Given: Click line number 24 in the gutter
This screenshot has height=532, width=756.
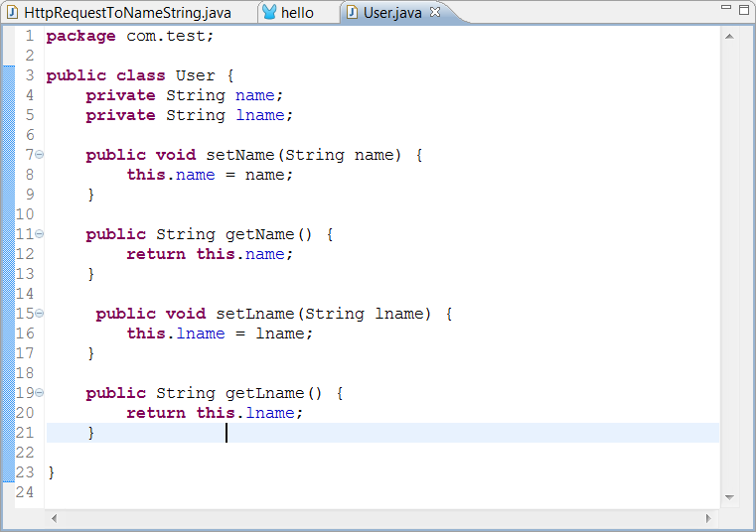Looking at the screenshot, I should point(25,492).
